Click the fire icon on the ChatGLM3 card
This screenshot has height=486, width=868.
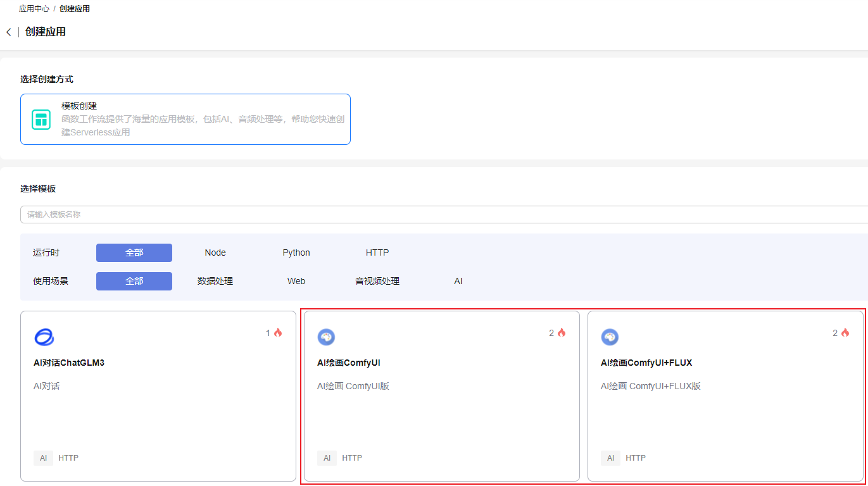coord(278,333)
